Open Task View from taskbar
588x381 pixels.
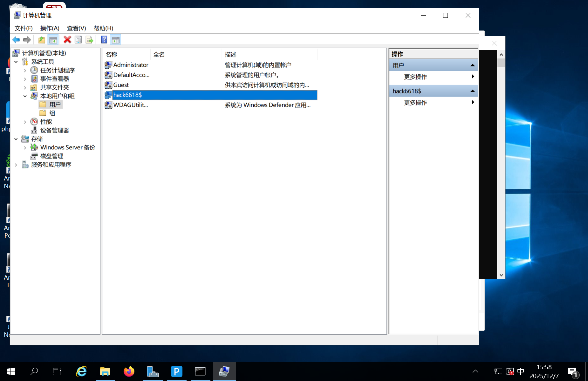point(57,371)
